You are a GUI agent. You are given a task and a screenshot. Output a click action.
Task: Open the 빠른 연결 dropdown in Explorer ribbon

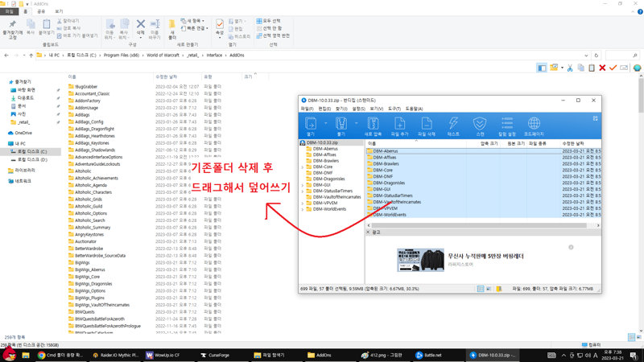tap(194, 28)
